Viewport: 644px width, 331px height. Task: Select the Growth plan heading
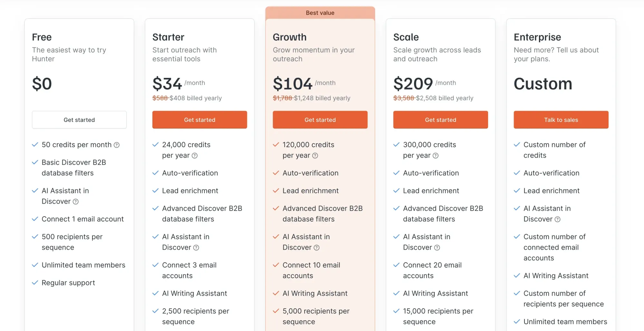click(289, 37)
